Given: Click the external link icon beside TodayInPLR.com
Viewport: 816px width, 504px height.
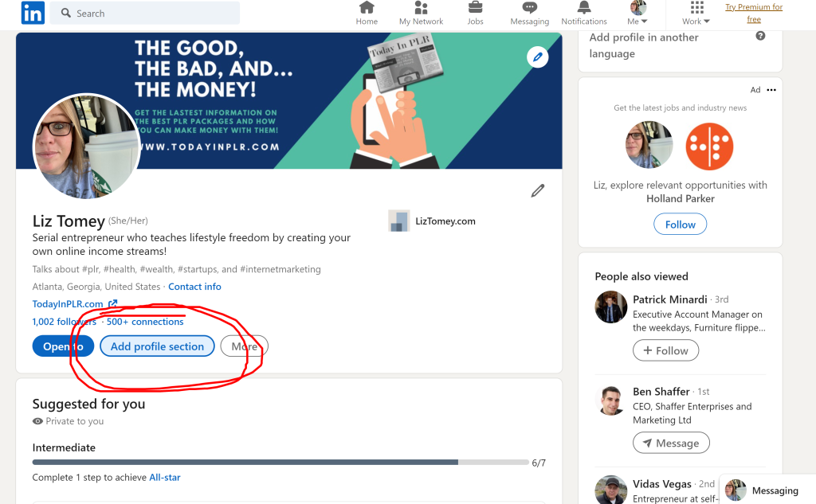Looking at the screenshot, I should coord(113,303).
